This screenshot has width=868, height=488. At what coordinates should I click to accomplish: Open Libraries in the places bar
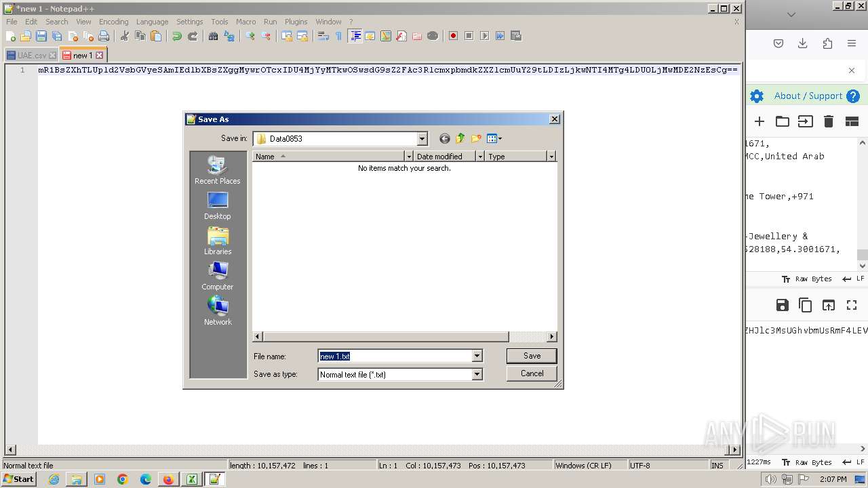(218, 241)
